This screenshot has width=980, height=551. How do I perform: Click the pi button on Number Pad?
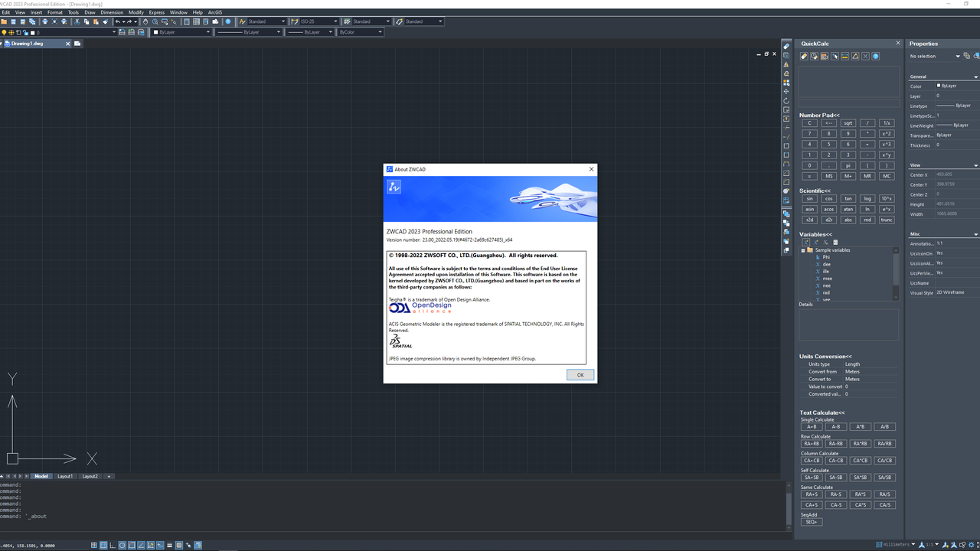tap(848, 165)
